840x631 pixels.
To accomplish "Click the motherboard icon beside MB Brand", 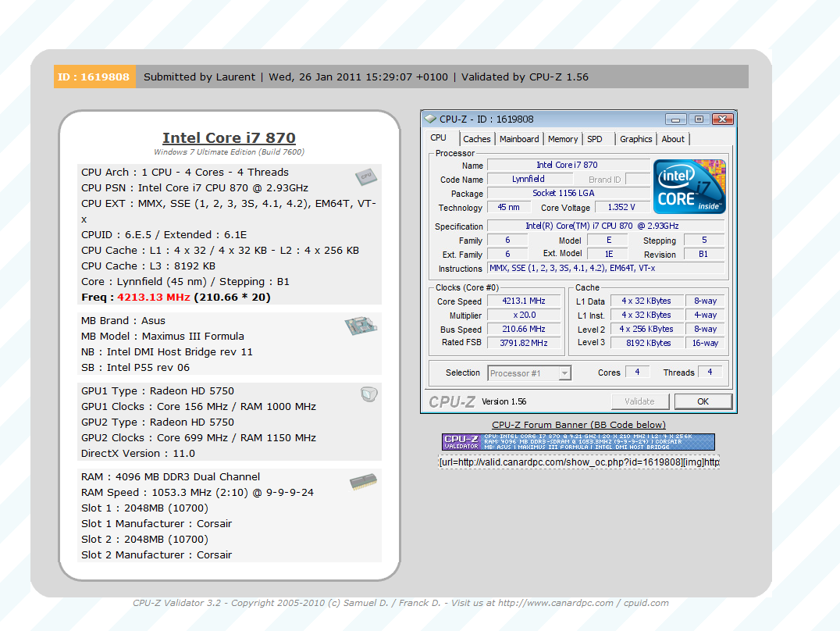I will 361,326.
